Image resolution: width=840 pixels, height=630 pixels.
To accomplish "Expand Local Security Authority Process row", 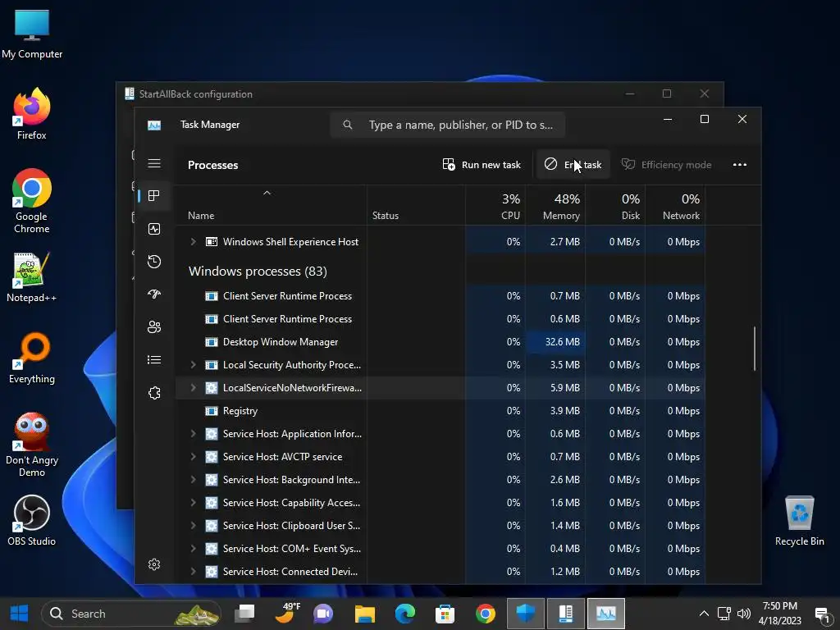I will 193,365.
